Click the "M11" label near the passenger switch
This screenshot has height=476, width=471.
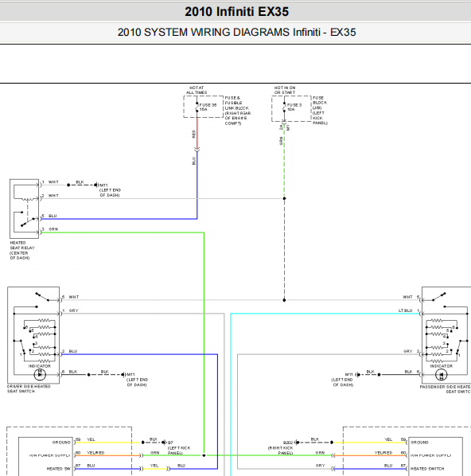[x=348, y=375]
